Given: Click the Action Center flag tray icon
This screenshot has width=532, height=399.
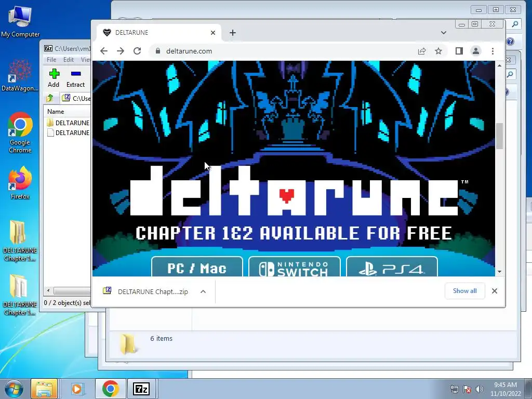Looking at the screenshot, I should [467, 389].
